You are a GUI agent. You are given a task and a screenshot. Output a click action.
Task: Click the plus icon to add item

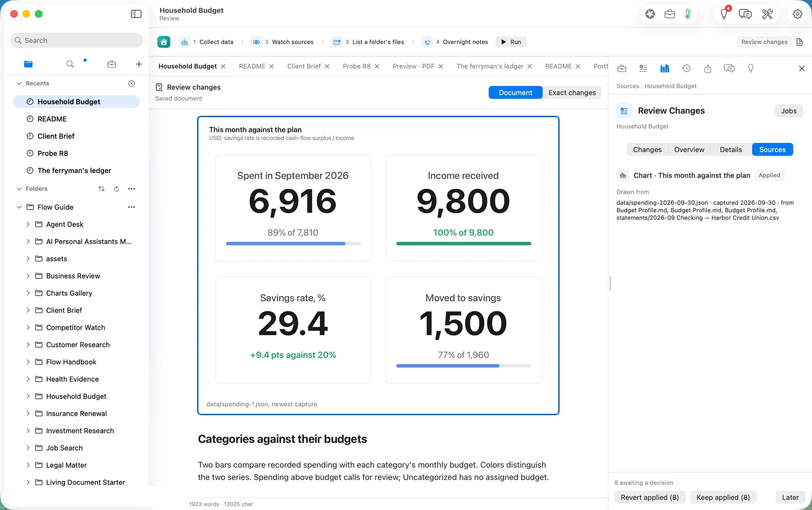pyautogui.click(x=139, y=64)
